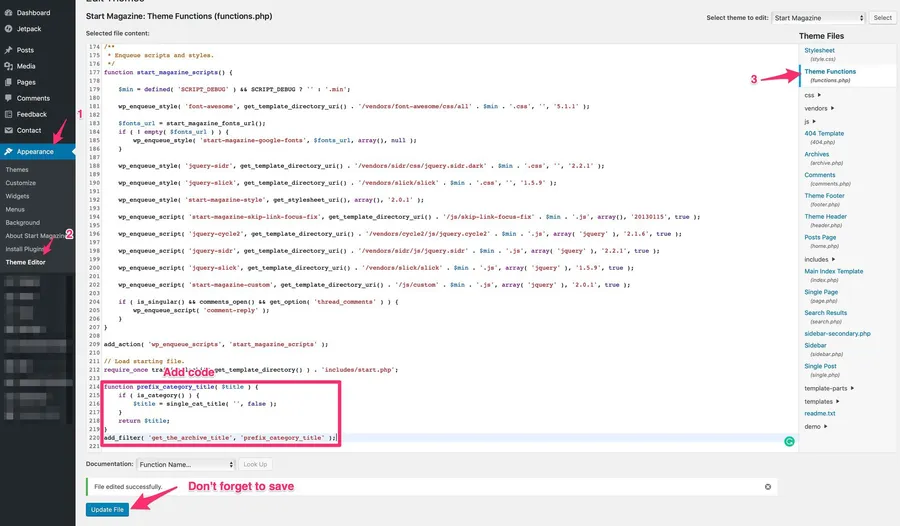Open Jetpack via its sidebar icon
Image resolution: width=900 pixels, height=526 pixels.
pos(8,28)
